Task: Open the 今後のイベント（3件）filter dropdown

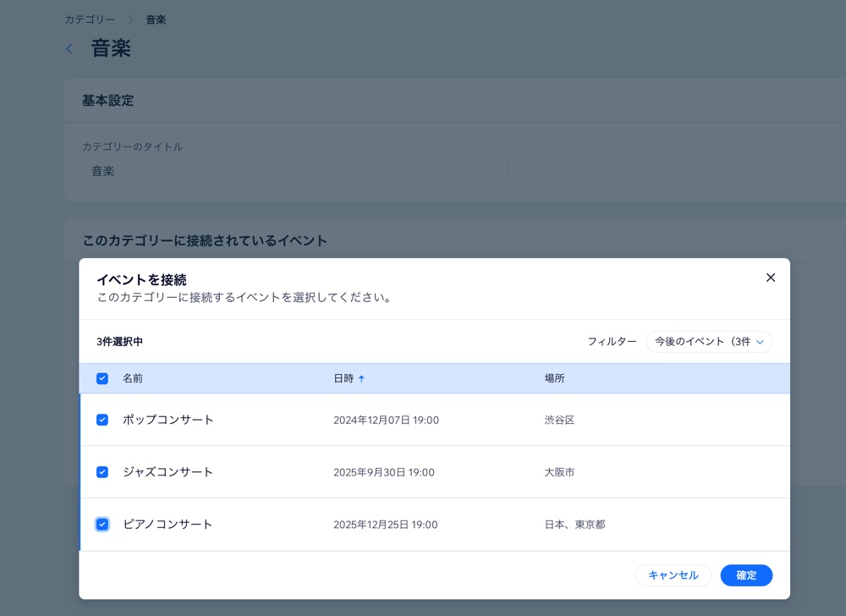Action: pyautogui.click(x=709, y=342)
